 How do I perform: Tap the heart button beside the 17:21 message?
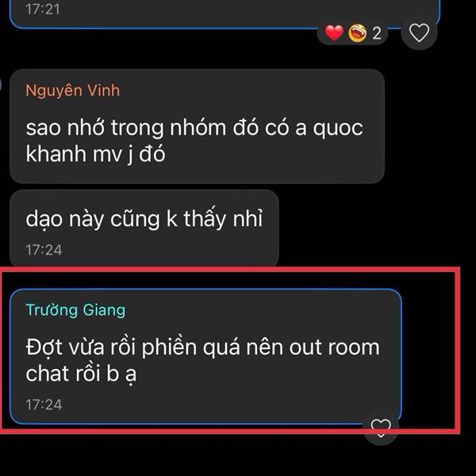[x=419, y=33]
